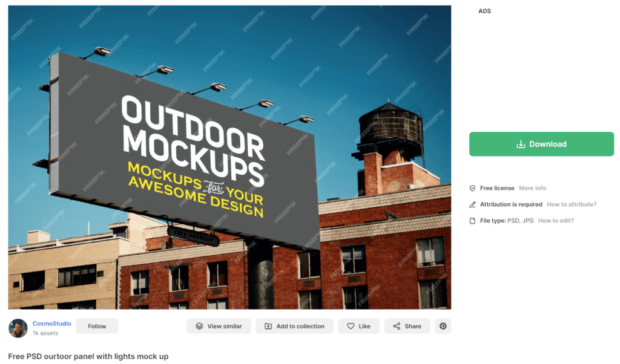Click the share arrow icon
620x364 pixels.
tap(397, 326)
